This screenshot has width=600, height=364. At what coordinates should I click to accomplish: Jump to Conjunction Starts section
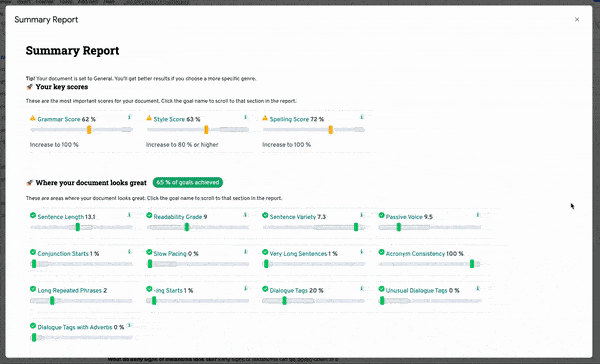pos(63,253)
